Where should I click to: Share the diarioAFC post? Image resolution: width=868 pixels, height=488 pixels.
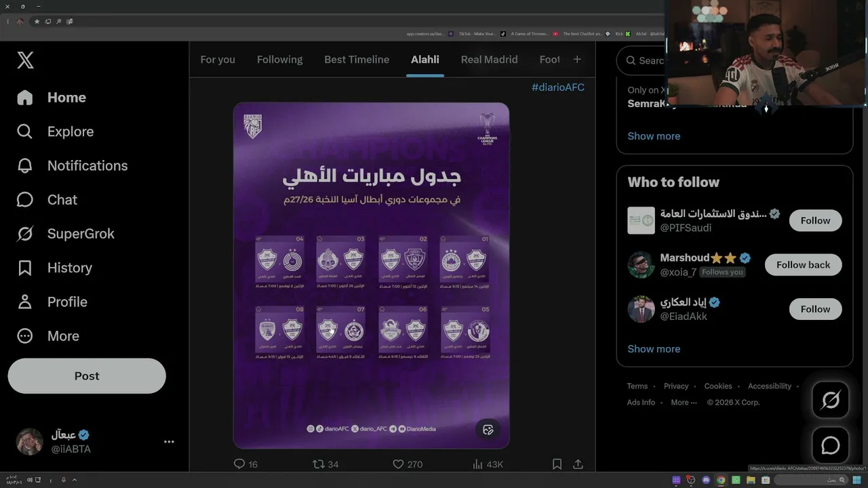(578, 464)
